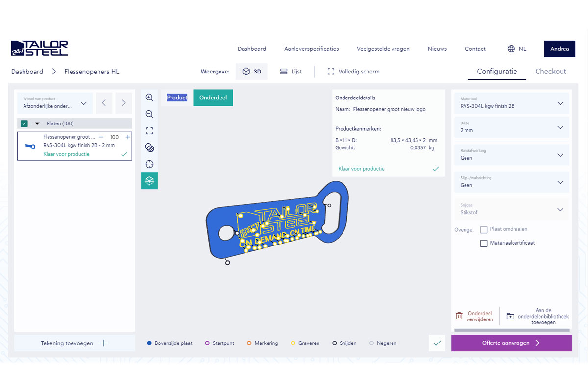
Task: Open Aanleverspecificaties menu item
Action: tap(312, 49)
